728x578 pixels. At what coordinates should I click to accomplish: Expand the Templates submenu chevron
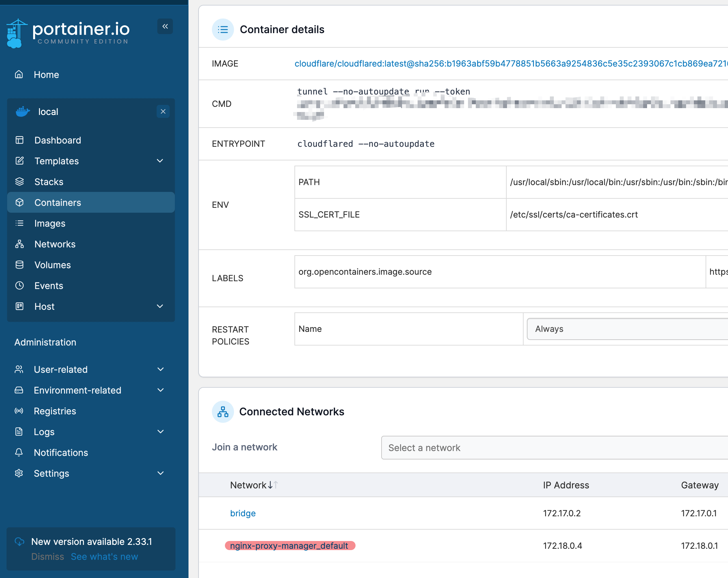coord(160,161)
